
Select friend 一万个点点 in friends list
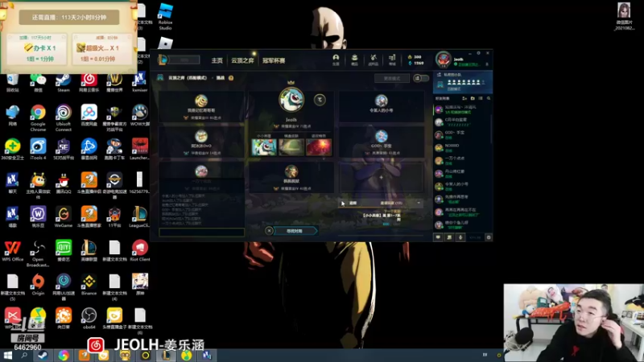461,160
